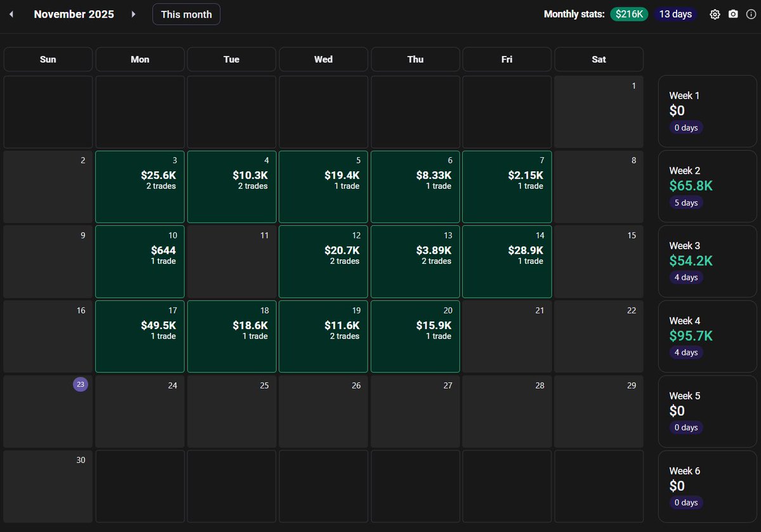Open the Week 6 summary card
Viewport: 761px width, 532px height.
click(708, 486)
